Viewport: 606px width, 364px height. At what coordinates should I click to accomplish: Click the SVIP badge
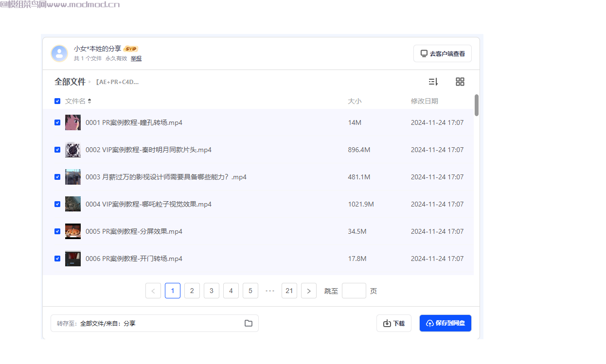(x=131, y=49)
